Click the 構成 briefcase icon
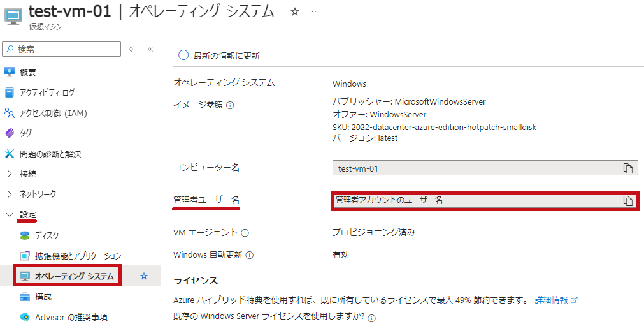 [x=25, y=297]
